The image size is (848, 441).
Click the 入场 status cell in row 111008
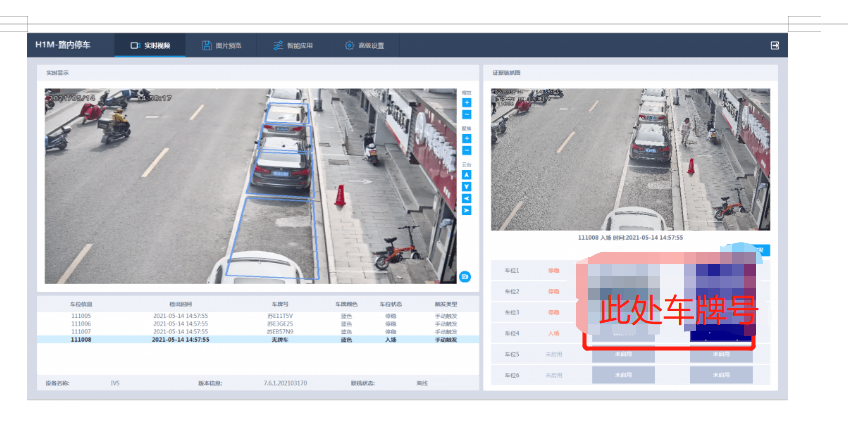390,340
